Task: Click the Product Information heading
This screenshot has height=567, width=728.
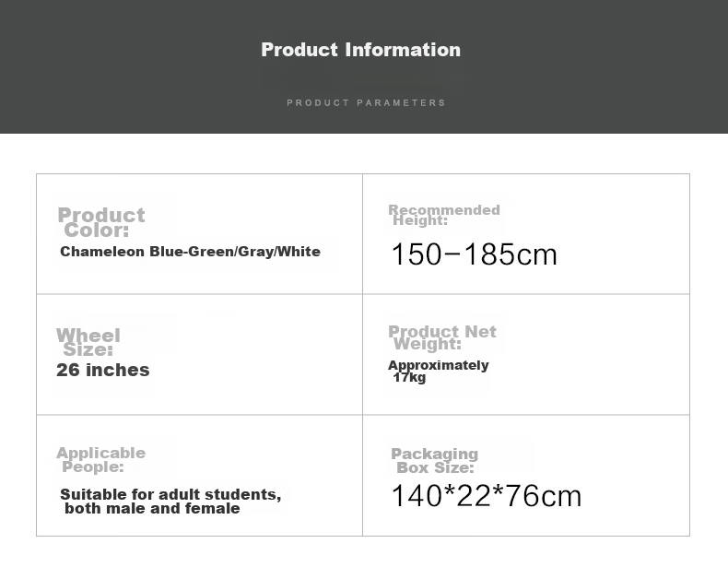Action: [360, 50]
